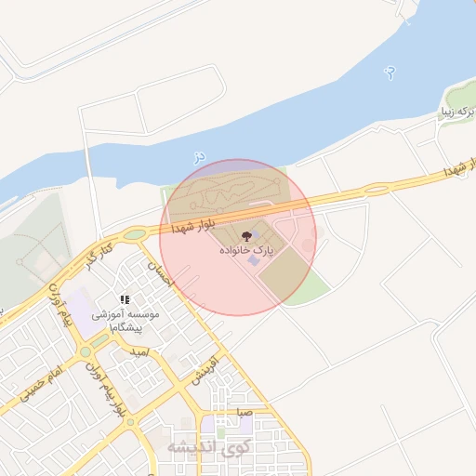Click the small blue building below پارک خانواده

click(x=254, y=260)
